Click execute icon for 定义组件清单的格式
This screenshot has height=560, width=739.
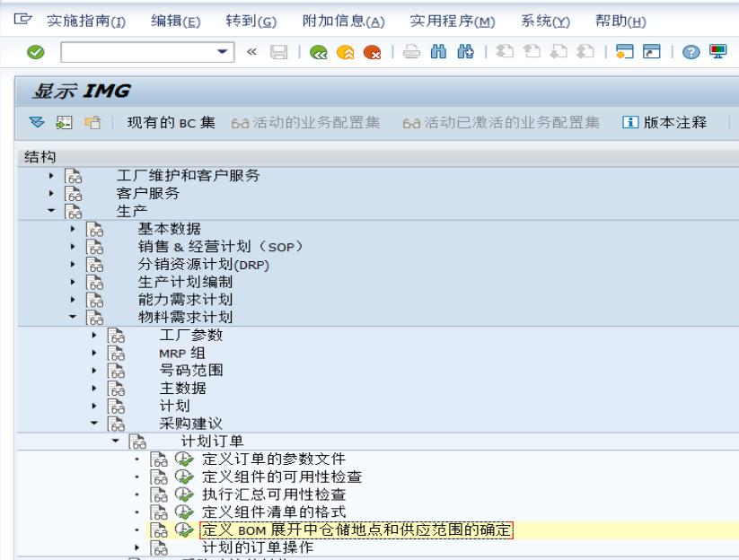tap(184, 512)
